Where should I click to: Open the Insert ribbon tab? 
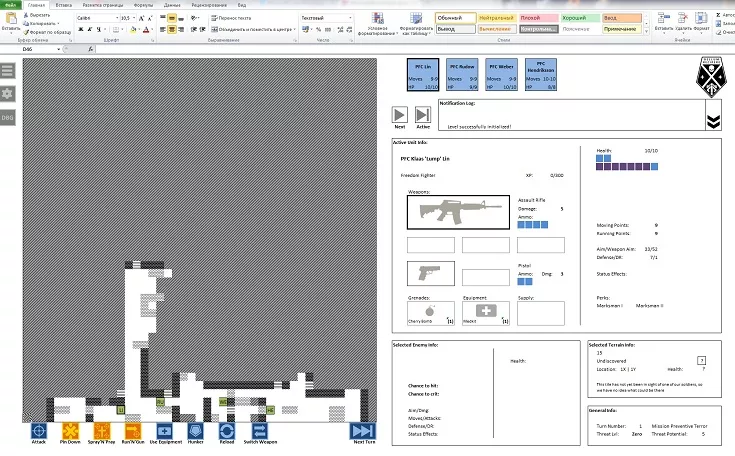(x=64, y=5)
